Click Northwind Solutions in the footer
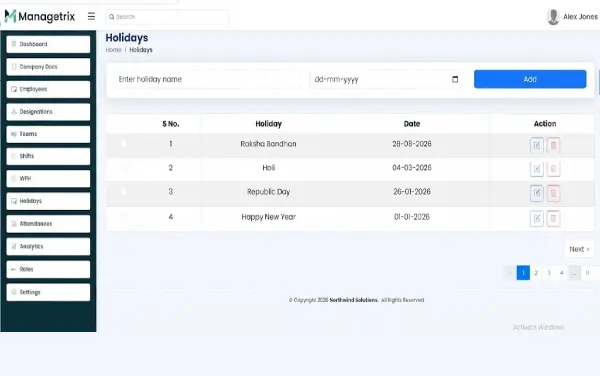 pos(354,300)
